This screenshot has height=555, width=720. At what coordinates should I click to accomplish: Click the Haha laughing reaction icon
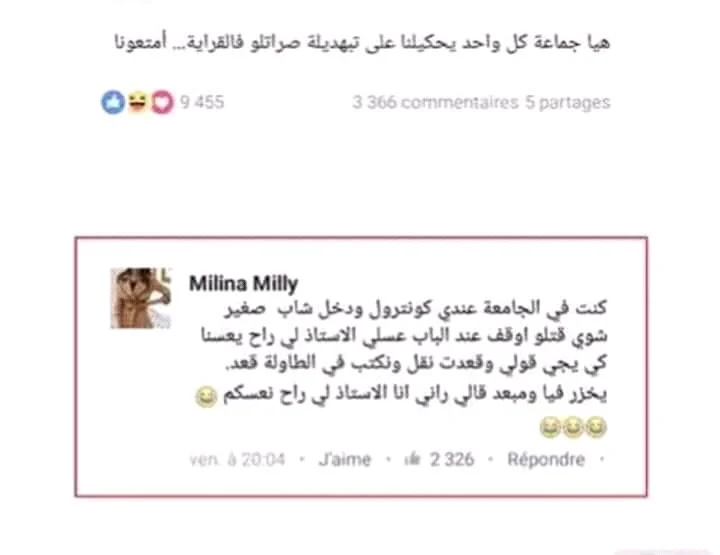click(x=137, y=102)
